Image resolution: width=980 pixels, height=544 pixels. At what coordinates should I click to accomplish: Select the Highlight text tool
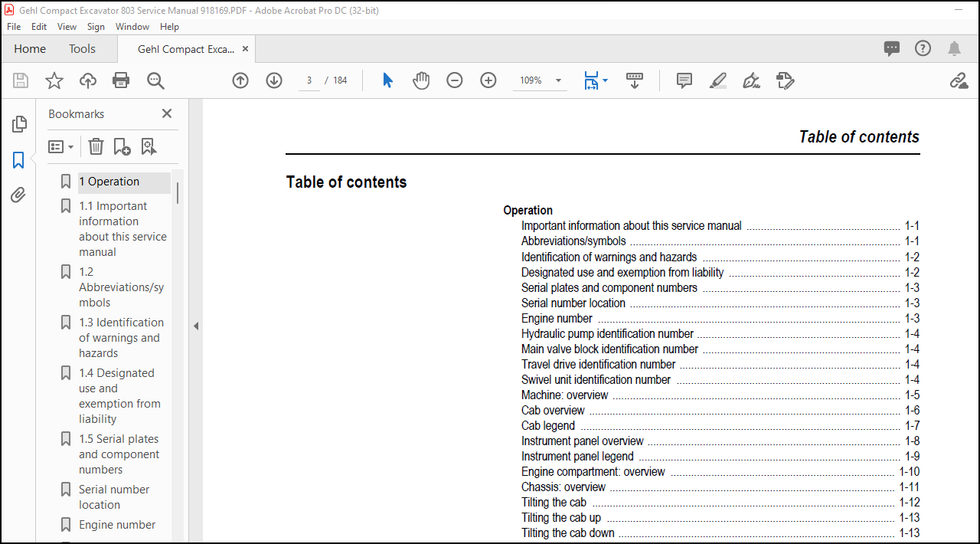pos(717,80)
